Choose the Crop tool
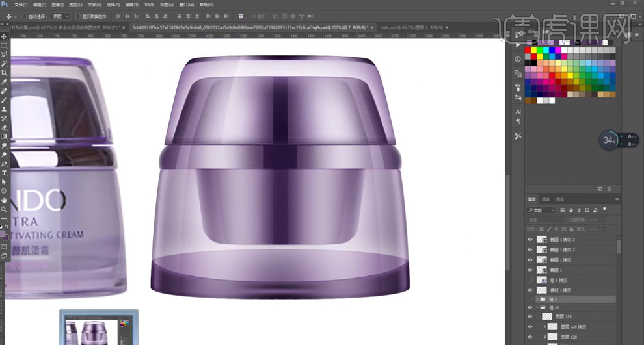Screen dimensions: 644x345 [4, 73]
